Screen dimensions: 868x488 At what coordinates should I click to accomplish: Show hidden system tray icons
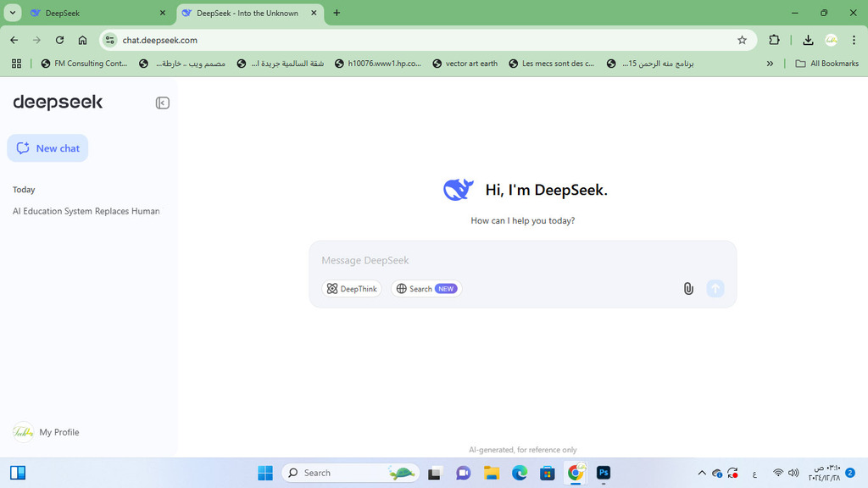pyautogui.click(x=702, y=473)
